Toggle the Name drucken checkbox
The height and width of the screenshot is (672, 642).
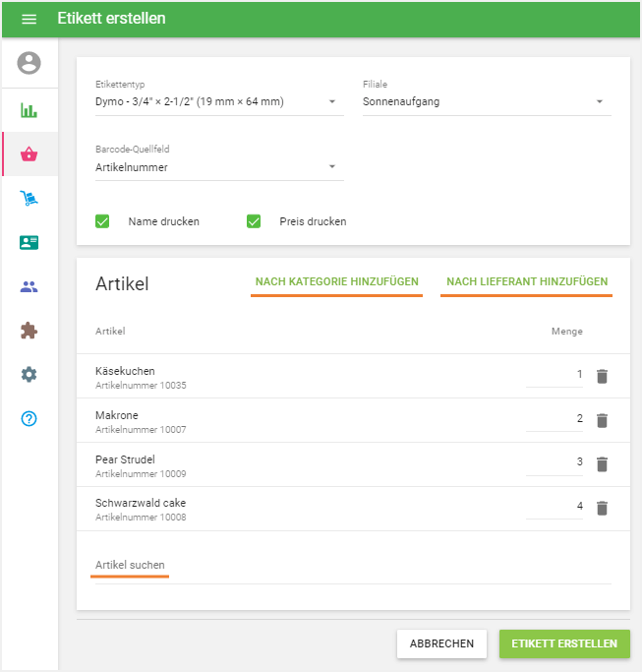tap(102, 221)
